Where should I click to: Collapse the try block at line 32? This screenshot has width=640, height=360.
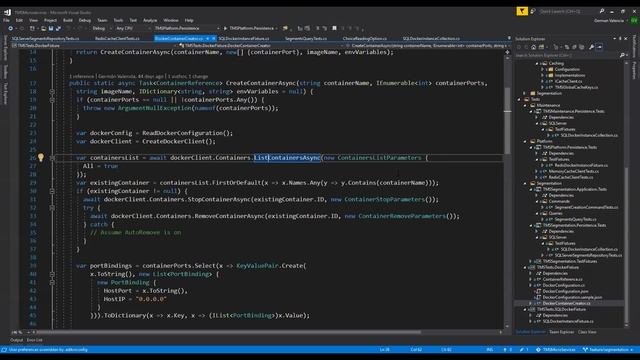point(52,208)
